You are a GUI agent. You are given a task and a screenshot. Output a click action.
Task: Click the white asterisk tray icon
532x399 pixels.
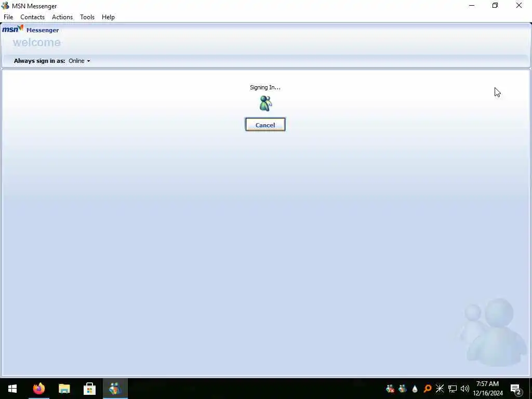440,389
